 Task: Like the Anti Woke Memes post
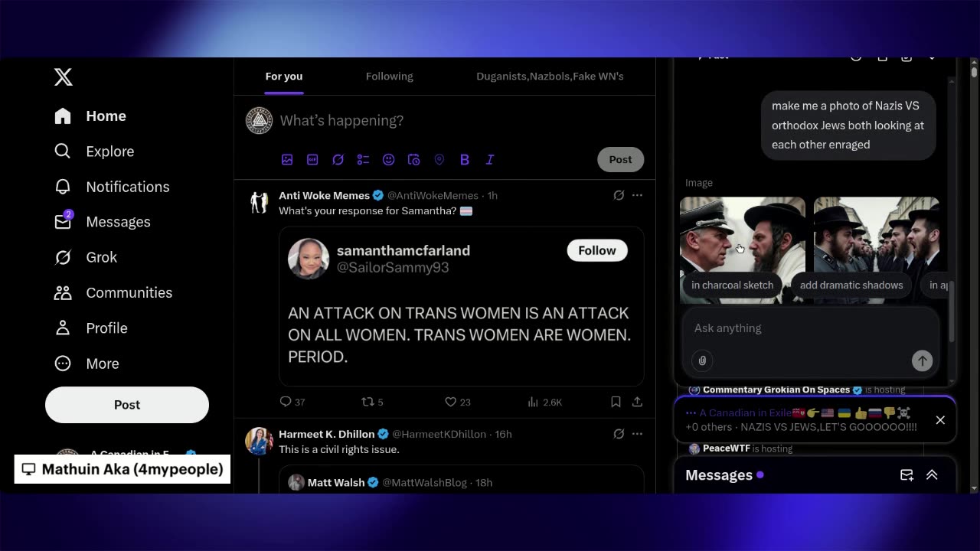tap(458, 402)
